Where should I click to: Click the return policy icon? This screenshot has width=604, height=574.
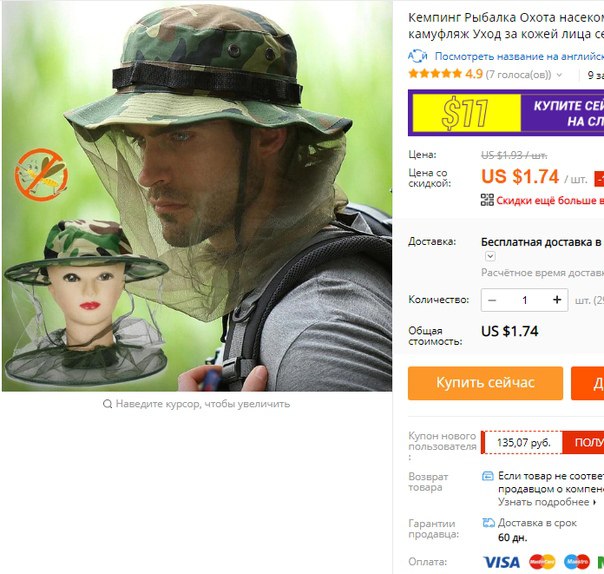click(x=488, y=476)
